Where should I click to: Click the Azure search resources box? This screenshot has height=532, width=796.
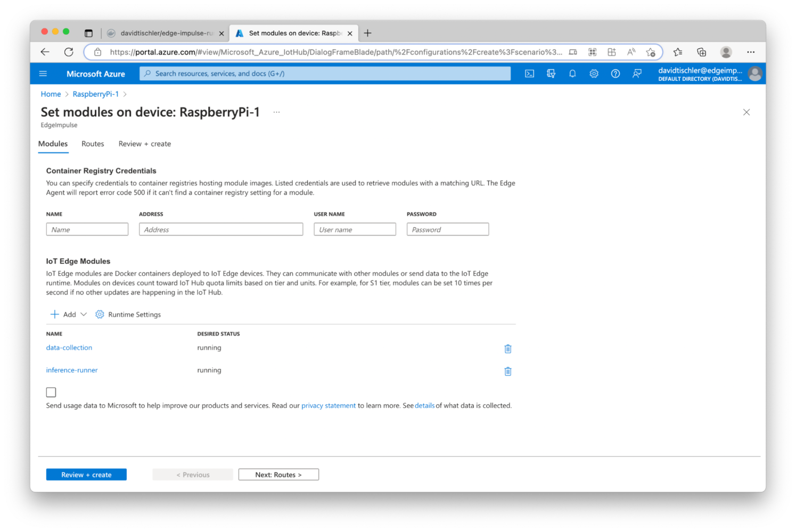325,73
